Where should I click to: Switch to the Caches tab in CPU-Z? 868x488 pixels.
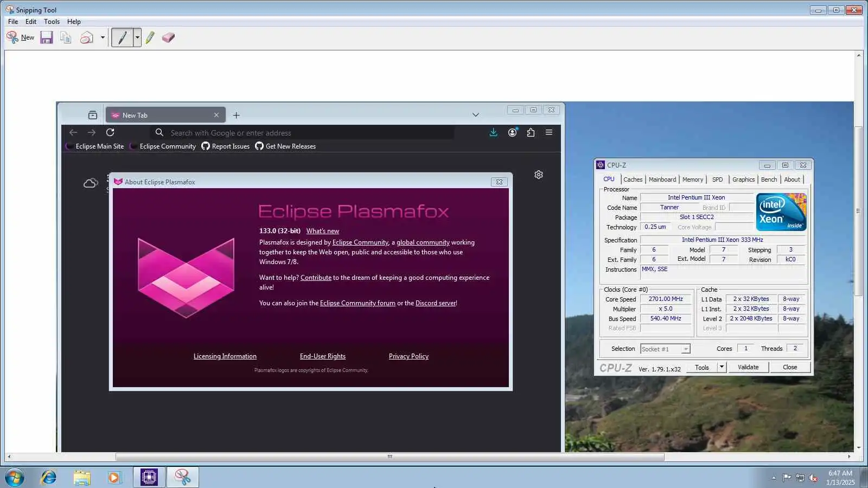(633, 179)
